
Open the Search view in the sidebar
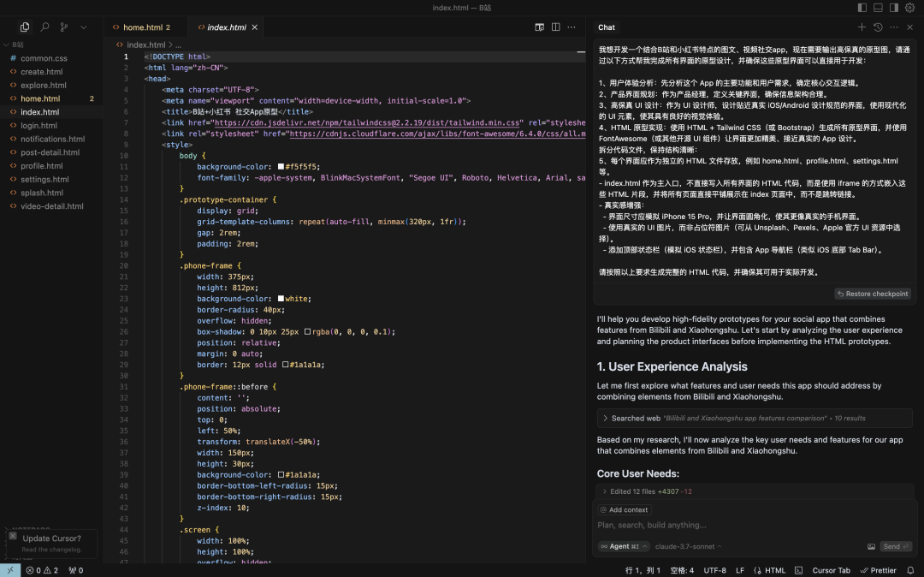tap(44, 27)
